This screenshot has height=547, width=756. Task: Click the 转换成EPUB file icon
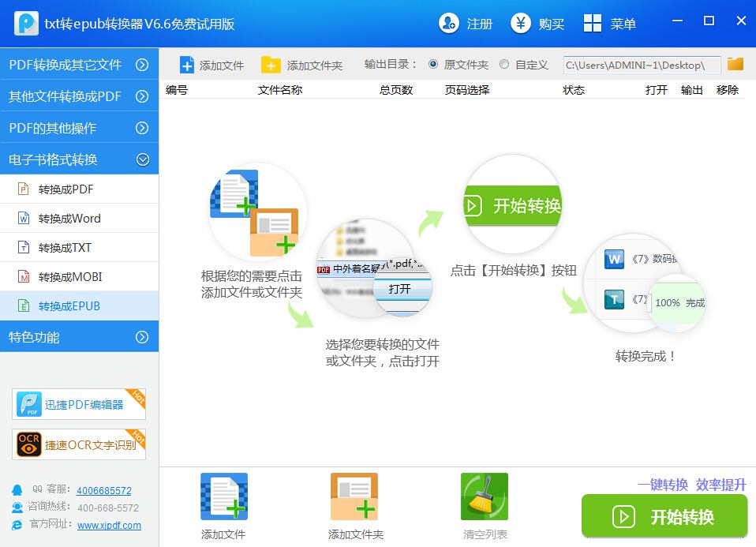click(x=23, y=305)
